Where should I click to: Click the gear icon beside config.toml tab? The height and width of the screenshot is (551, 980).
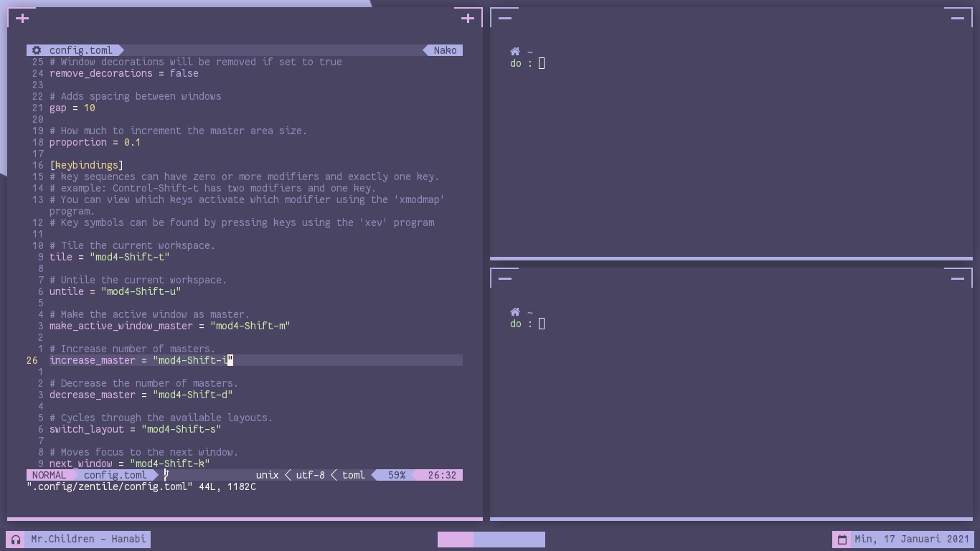click(37, 50)
